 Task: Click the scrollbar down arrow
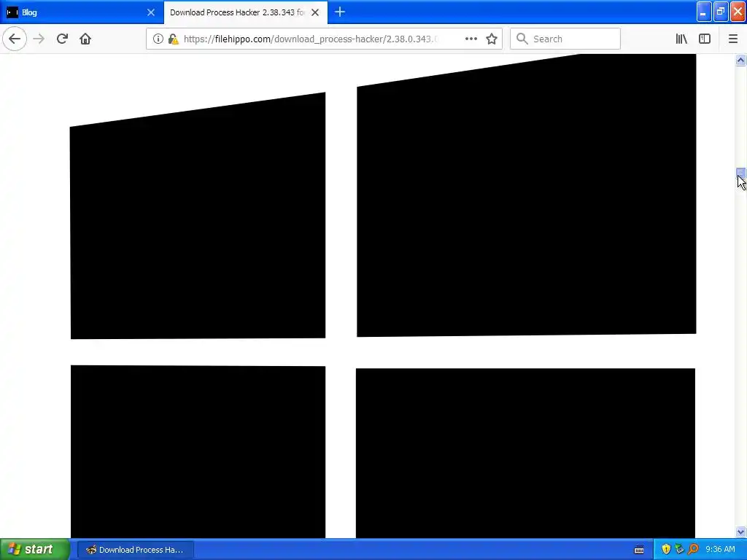coord(740,532)
